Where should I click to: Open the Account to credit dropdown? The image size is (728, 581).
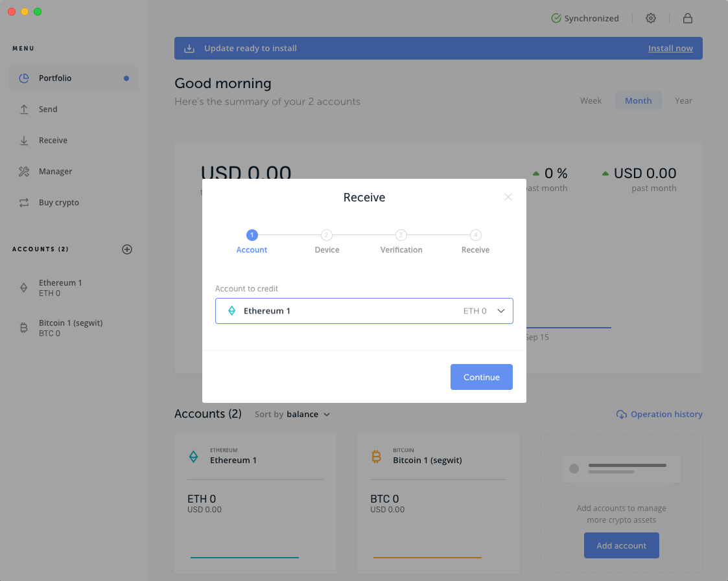364,311
